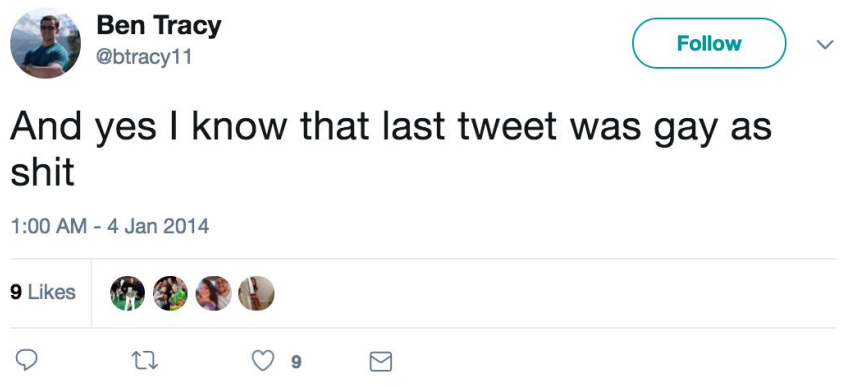Click the bold 9 in Likes summary
849x387 pixels.
tap(16, 293)
